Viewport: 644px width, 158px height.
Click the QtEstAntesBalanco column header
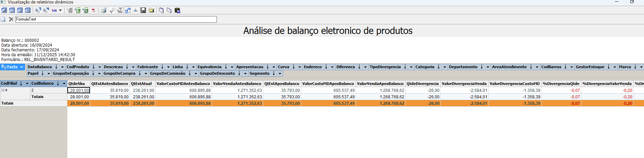coord(110,84)
